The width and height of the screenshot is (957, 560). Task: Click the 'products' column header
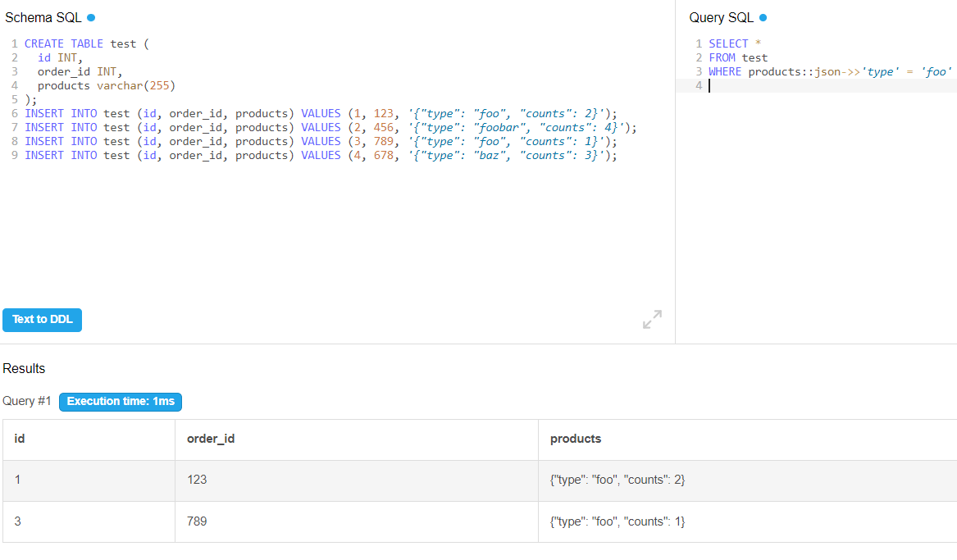click(x=748, y=439)
